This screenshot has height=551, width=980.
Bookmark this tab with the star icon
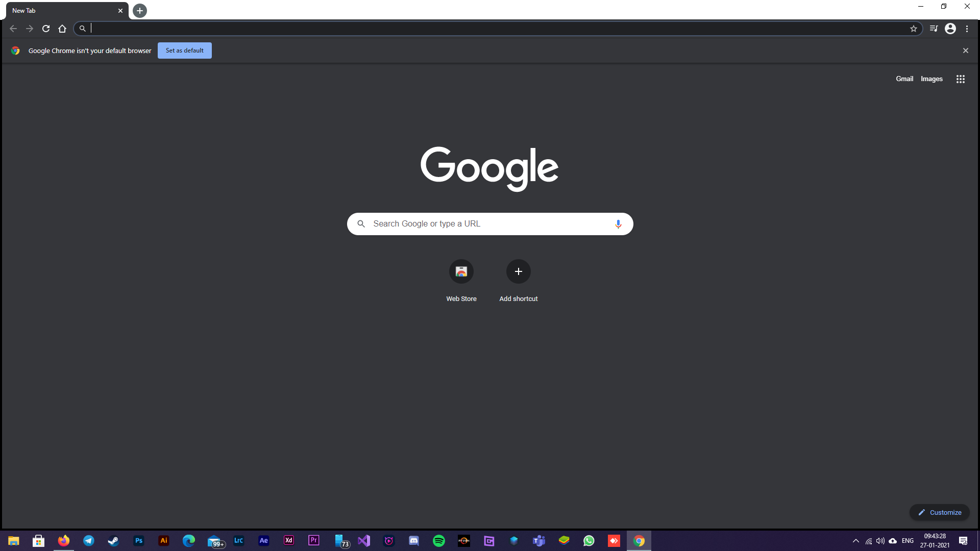[914, 29]
